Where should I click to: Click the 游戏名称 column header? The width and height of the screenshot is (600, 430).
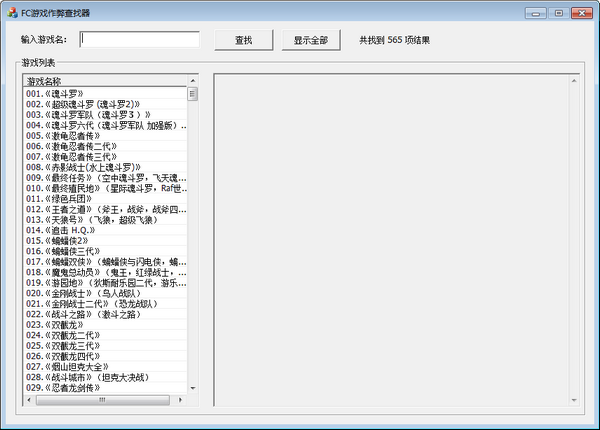coord(105,81)
